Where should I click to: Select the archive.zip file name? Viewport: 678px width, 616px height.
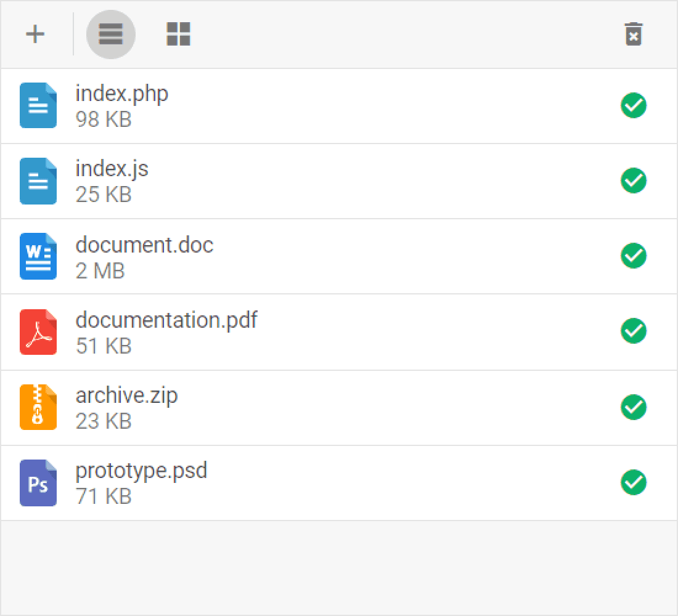pyautogui.click(x=126, y=395)
